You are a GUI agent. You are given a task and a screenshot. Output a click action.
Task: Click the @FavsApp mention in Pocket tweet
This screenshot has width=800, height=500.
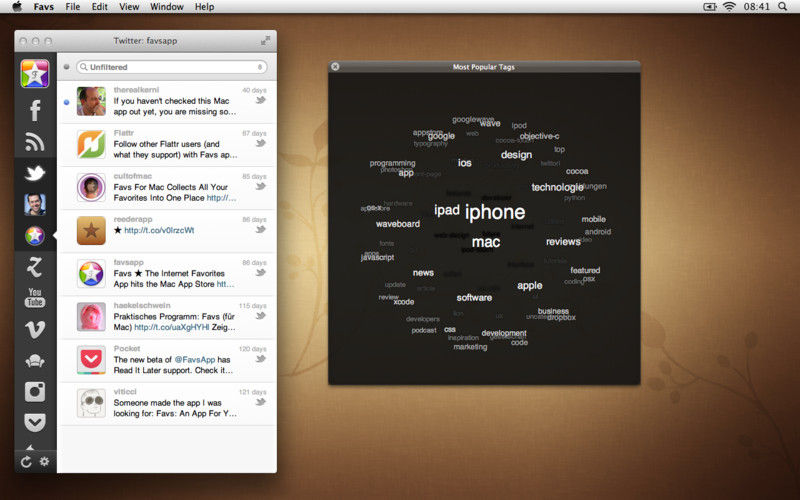(x=195, y=360)
